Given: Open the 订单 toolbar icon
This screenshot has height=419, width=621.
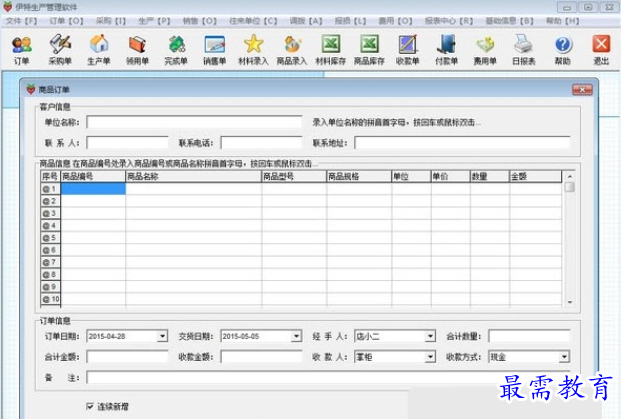Looking at the screenshot, I should (21, 50).
